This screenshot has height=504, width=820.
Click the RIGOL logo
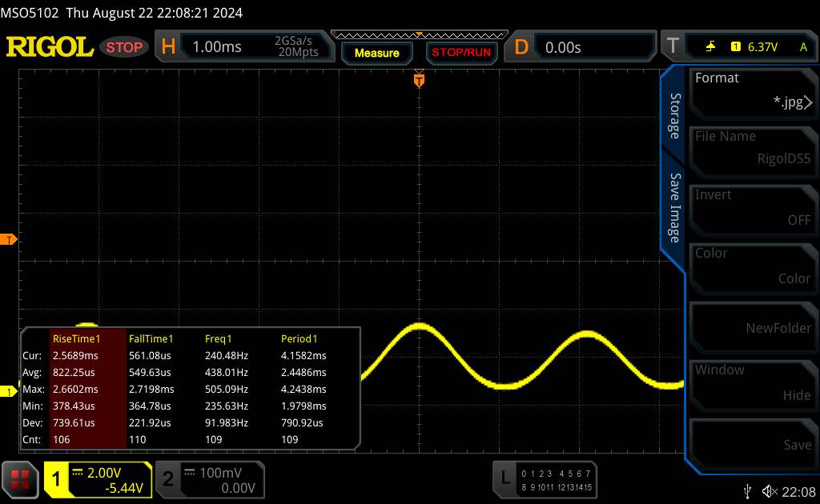pyautogui.click(x=50, y=47)
